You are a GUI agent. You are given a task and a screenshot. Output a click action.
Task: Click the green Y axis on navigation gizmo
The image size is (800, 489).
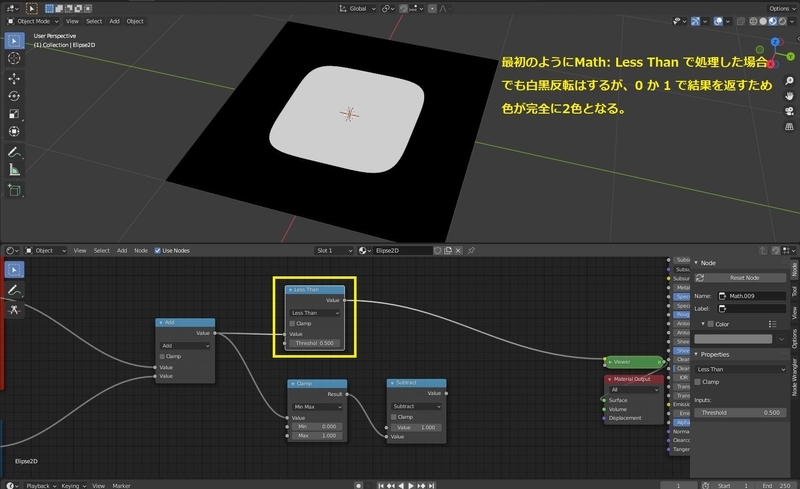(791, 56)
